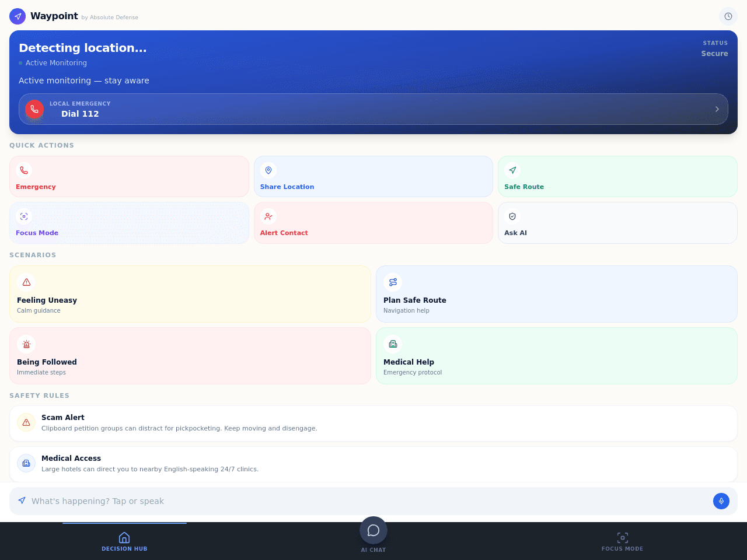The image size is (747, 560).
Task: Open Share Location quick action
Action: click(x=373, y=177)
